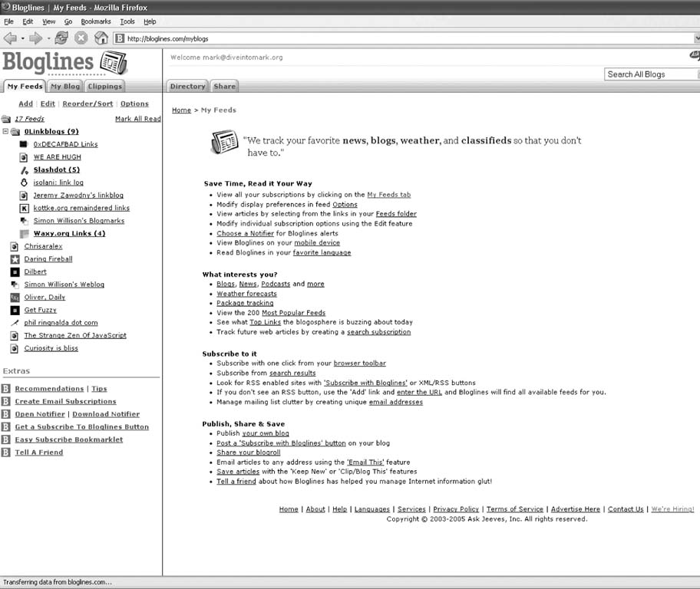Click the Reorder/Sort link
This screenshot has width=700, height=589.
pyautogui.click(x=87, y=104)
